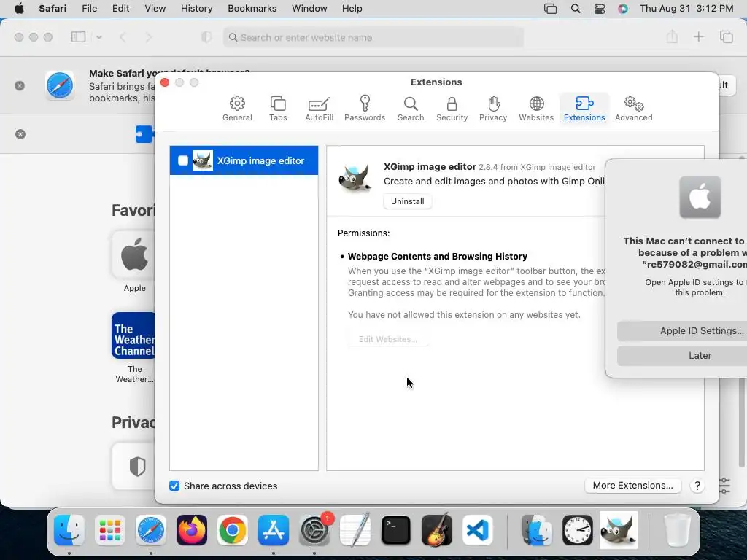Switch to the AutoFill pane
The height and width of the screenshot is (560, 747).
(x=319, y=108)
